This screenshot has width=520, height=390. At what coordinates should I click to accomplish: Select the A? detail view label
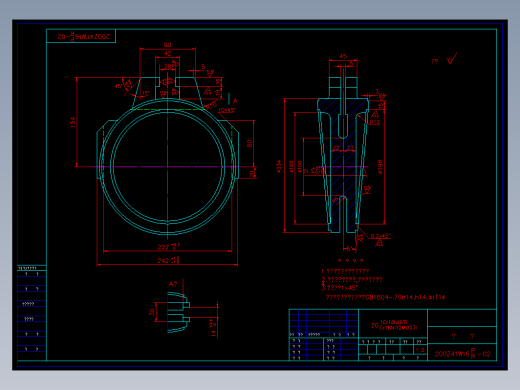pyautogui.click(x=173, y=284)
